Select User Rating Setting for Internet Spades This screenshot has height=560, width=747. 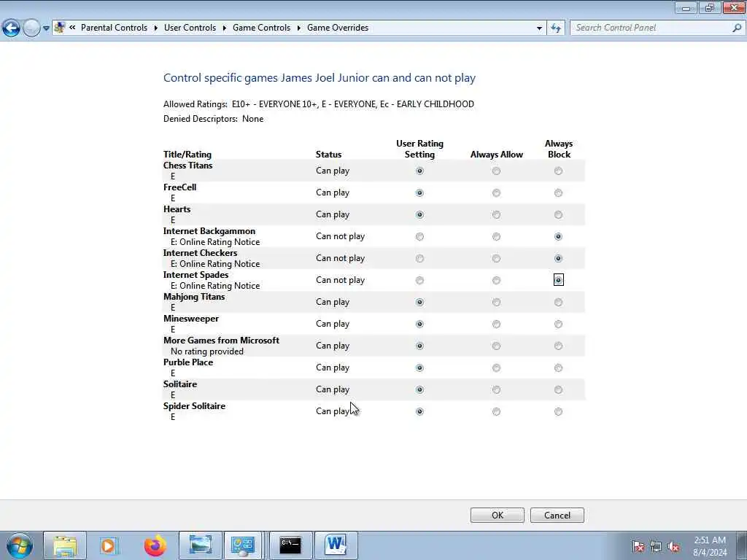419,281
